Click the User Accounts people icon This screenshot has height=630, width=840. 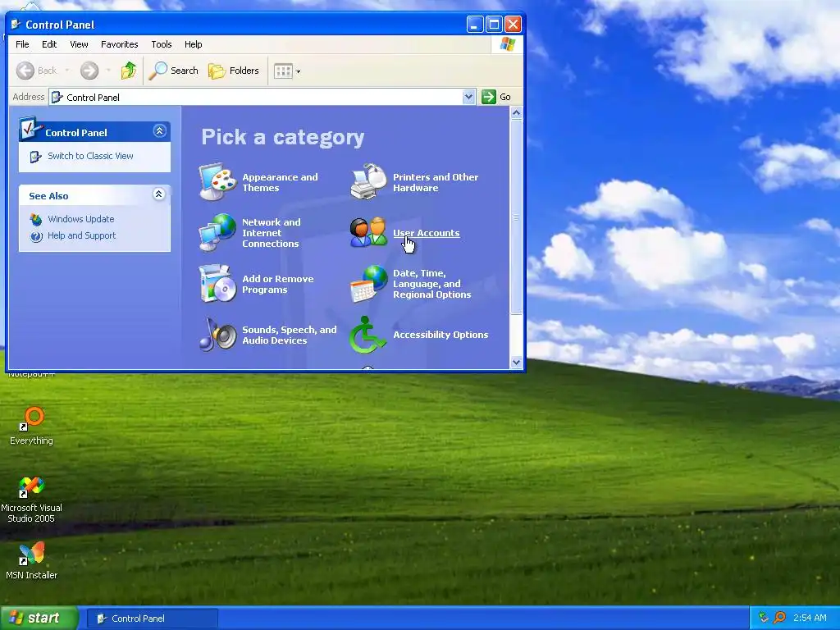(368, 232)
